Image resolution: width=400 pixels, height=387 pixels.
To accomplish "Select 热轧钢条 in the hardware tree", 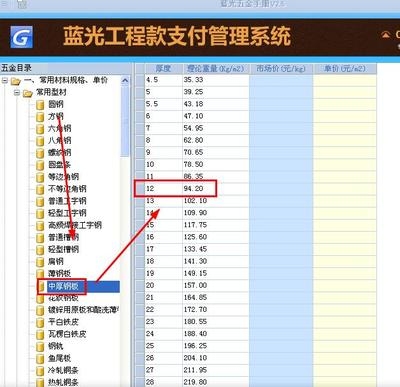I will click(63, 382).
